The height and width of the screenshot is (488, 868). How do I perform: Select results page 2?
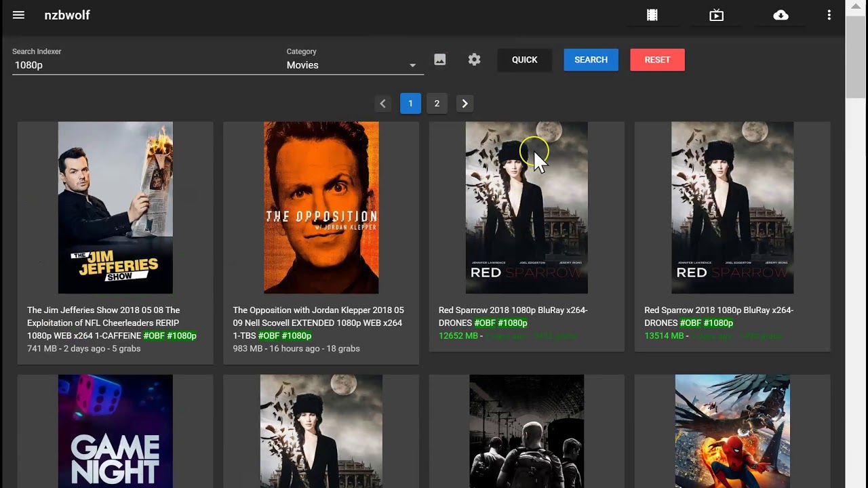tap(437, 104)
